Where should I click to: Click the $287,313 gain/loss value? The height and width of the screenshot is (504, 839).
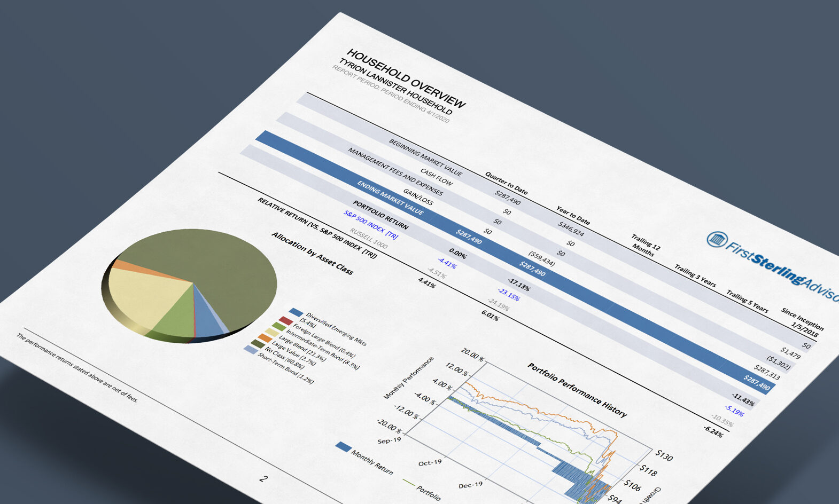coord(767,372)
